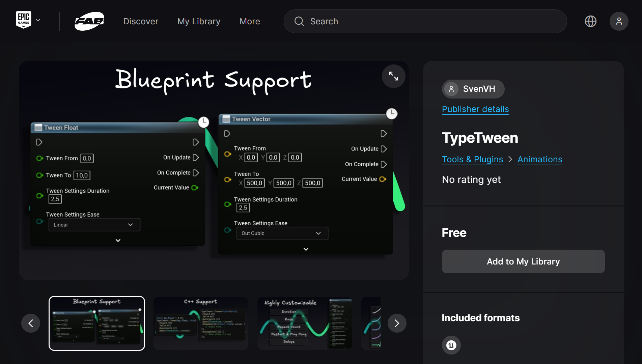Open the SvenVH publisher chip
This screenshot has width=642, height=364.
(x=473, y=89)
